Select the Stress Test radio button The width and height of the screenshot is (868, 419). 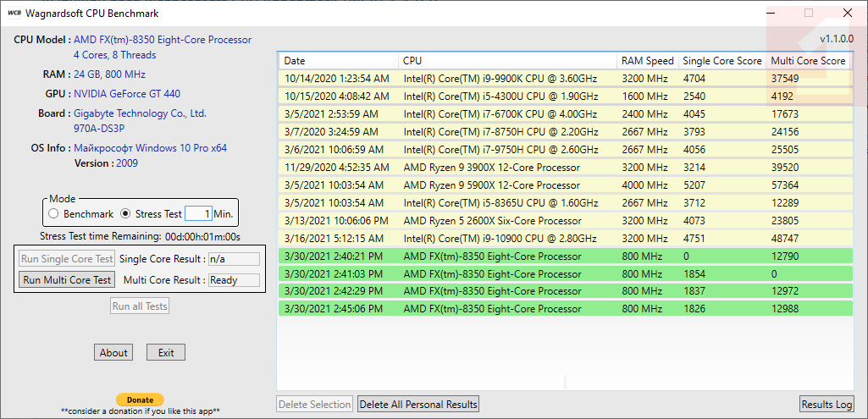point(125,213)
